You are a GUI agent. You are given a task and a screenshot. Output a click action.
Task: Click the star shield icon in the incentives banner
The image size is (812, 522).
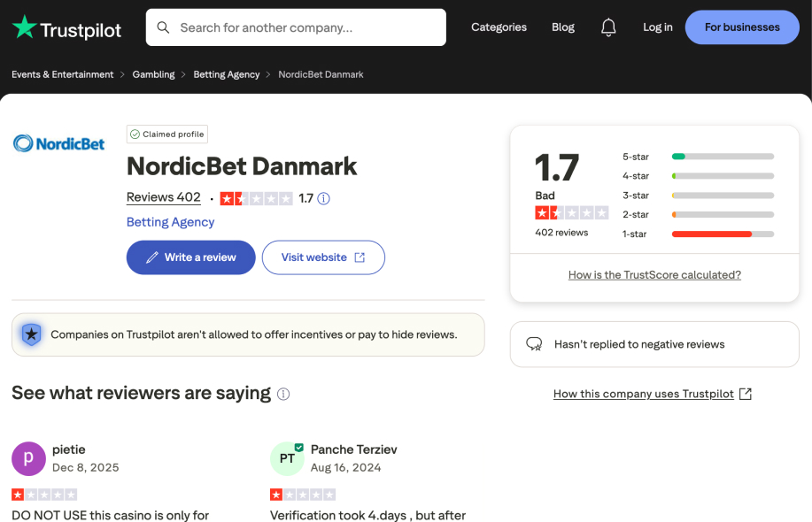pos(31,334)
